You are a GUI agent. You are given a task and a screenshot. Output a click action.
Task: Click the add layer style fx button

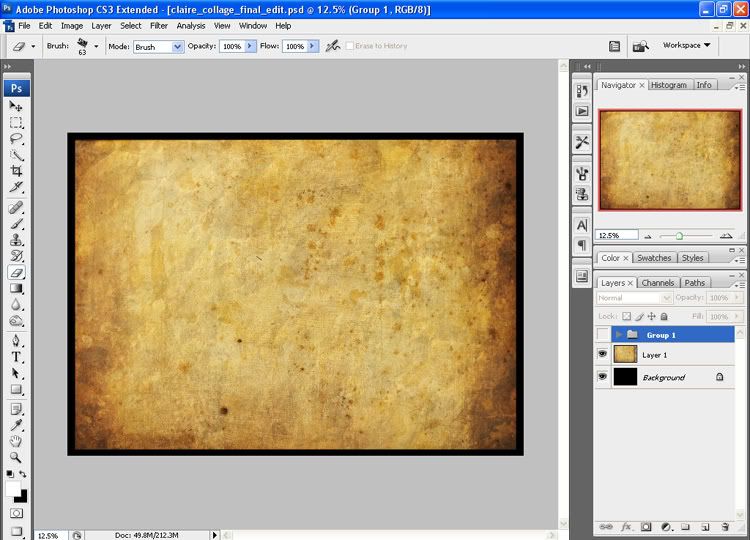click(626, 527)
